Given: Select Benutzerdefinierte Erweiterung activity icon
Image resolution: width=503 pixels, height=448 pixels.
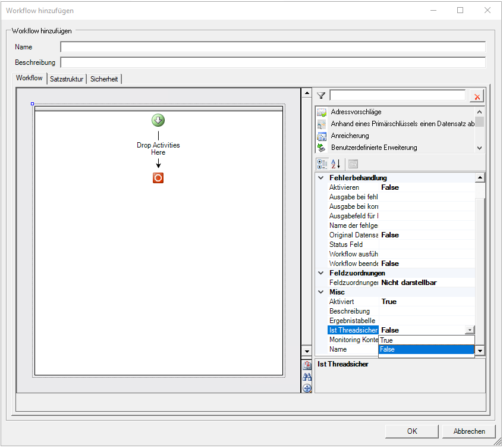Looking at the screenshot, I should click(x=322, y=148).
